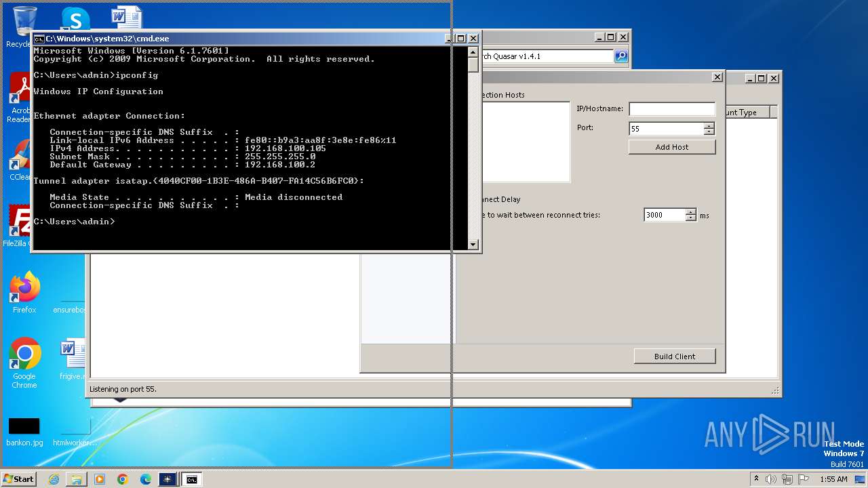Maximize the cmd.exe window
This screenshot has width=868, height=488.
click(460, 39)
